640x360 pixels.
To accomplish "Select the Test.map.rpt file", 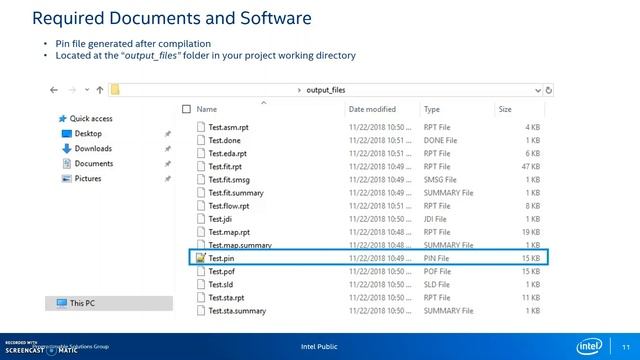I will point(229,232).
